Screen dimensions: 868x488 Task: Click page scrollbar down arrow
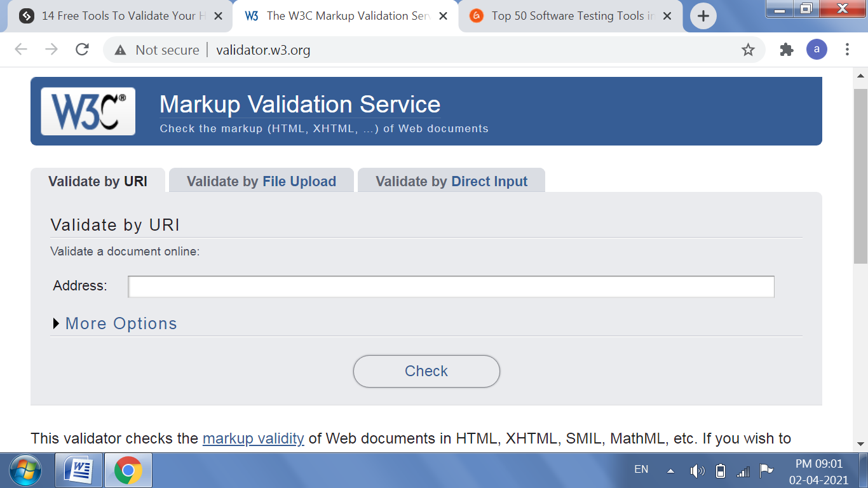[x=860, y=444]
